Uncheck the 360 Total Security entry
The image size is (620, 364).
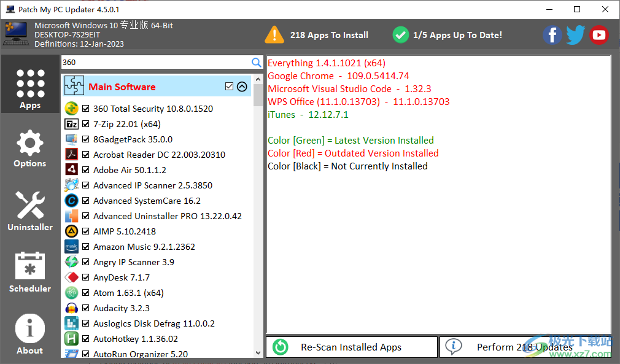coord(85,108)
